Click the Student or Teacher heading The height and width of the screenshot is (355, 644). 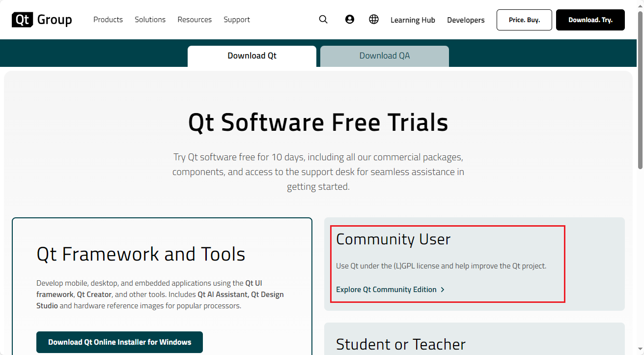401,344
